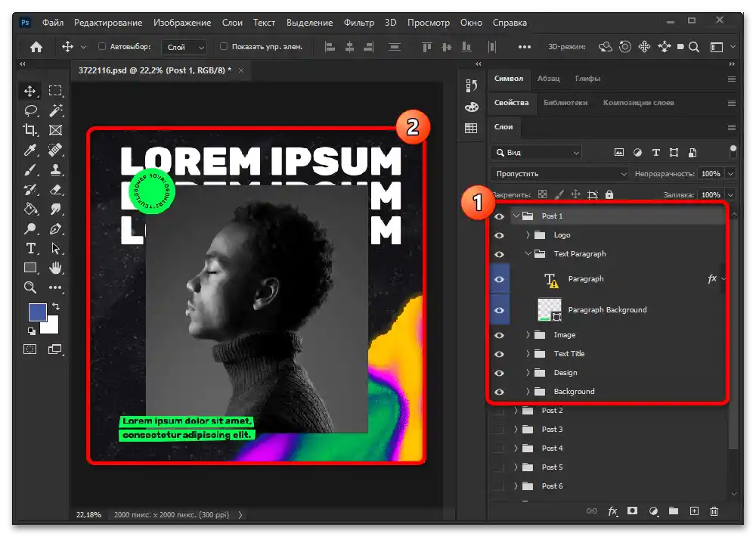The height and width of the screenshot is (537, 756).
Task: Hide the Paragraph Background layer eye
Action: pyautogui.click(x=499, y=310)
